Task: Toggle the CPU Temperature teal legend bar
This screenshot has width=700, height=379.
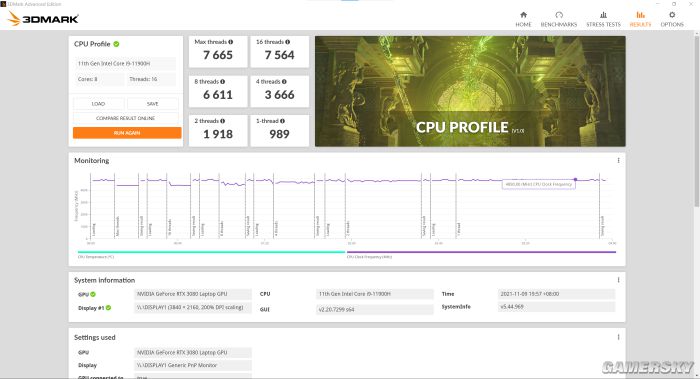Action: click(x=211, y=252)
